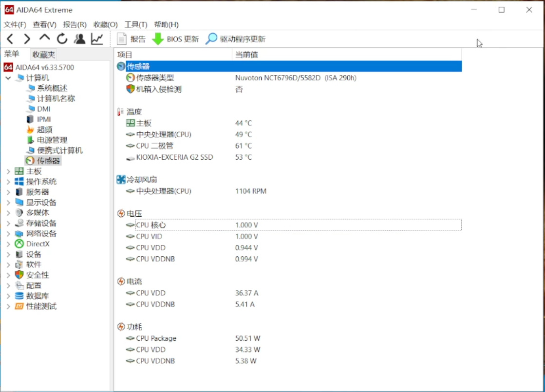The width and height of the screenshot is (545, 392).
Task: Expand the 多媒体 tree node
Action: pyautogui.click(x=8, y=213)
